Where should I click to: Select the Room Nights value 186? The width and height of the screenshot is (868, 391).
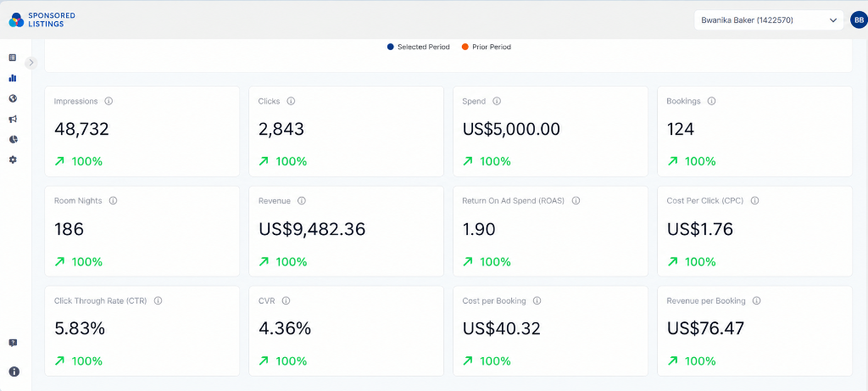click(70, 229)
